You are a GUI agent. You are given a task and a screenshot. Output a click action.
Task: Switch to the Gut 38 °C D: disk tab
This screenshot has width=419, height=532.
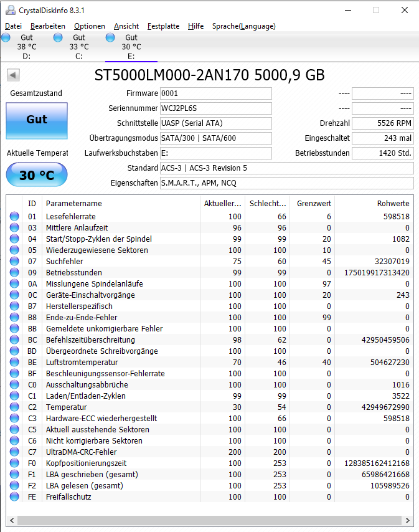pyautogui.click(x=26, y=47)
